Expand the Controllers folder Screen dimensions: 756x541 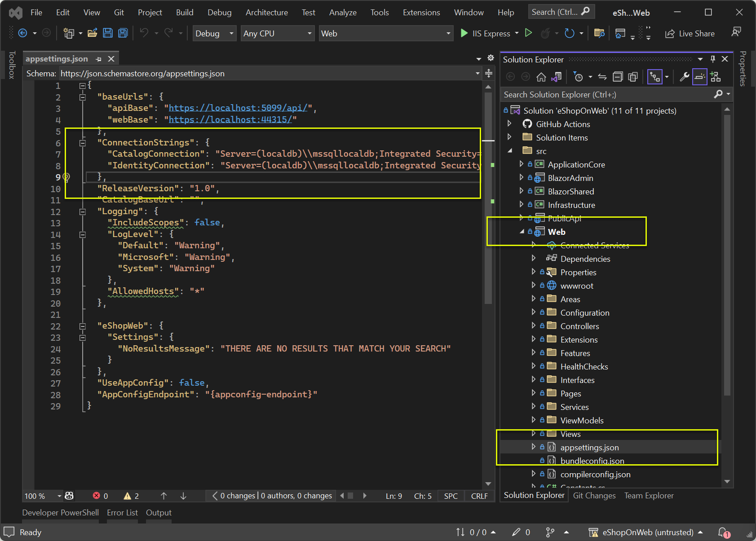click(x=534, y=326)
